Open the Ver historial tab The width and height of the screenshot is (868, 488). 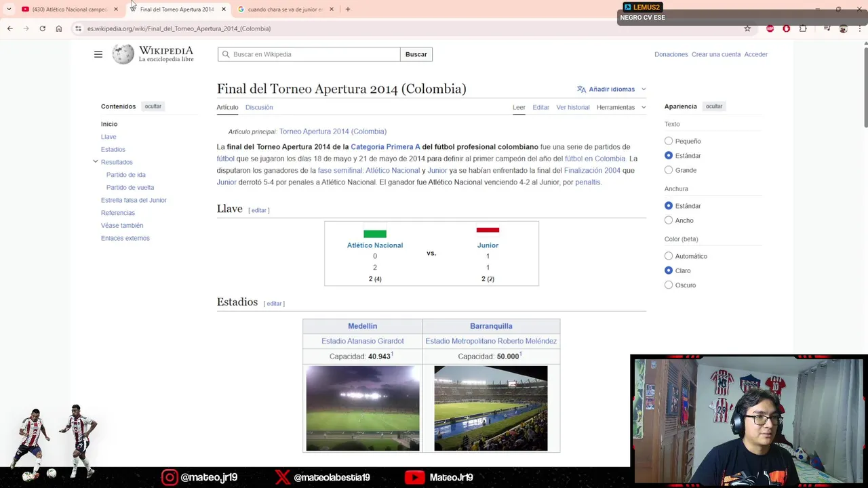[x=573, y=107]
